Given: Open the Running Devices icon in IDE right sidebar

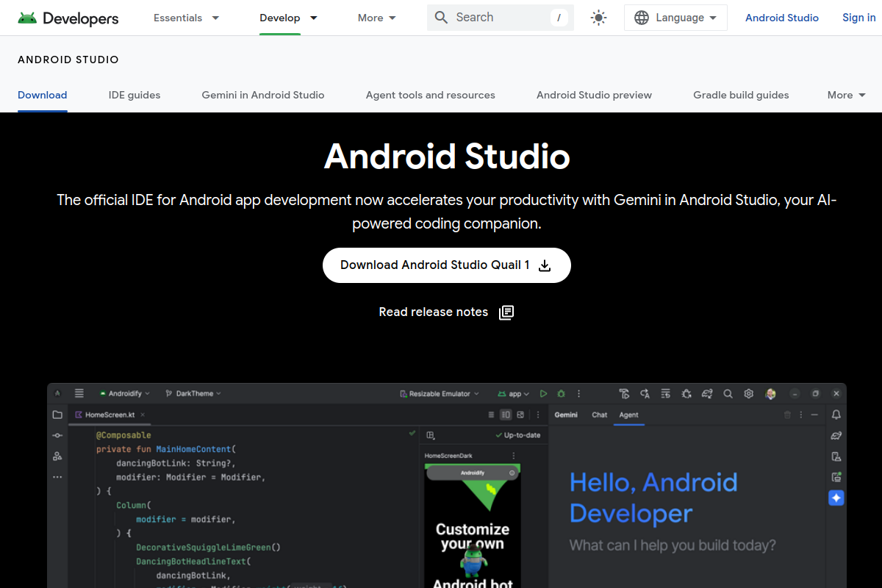Looking at the screenshot, I should [x=836, y=477].
